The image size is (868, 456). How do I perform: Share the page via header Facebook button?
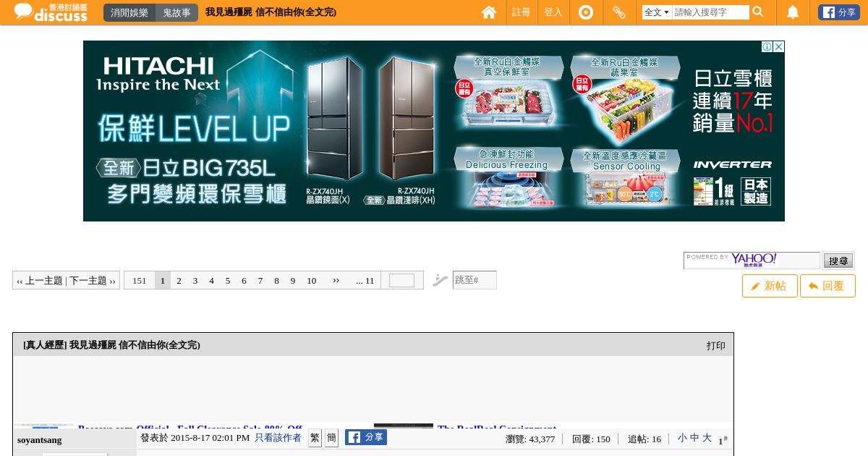point(839,12)
